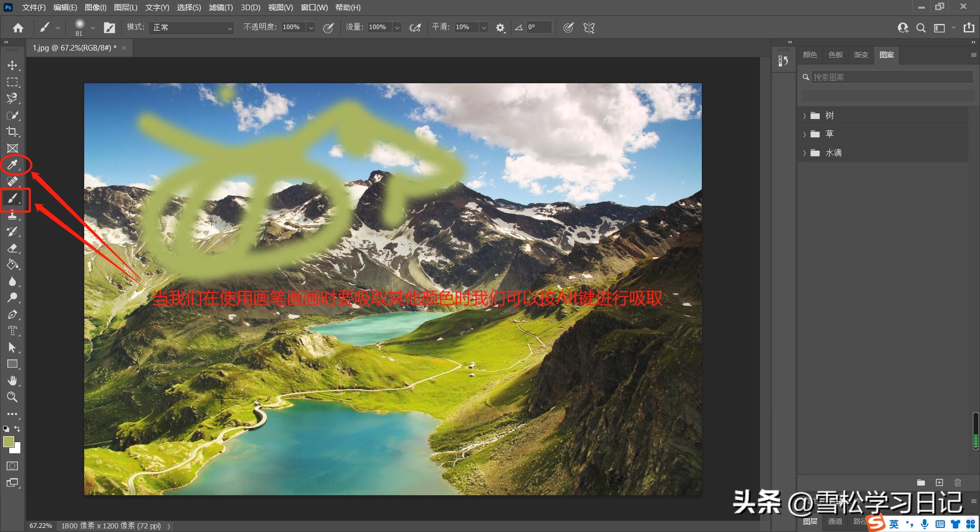Click the 搜索图案 search field
The height and width of the screenshot is (532, 980).
(891, 77)
